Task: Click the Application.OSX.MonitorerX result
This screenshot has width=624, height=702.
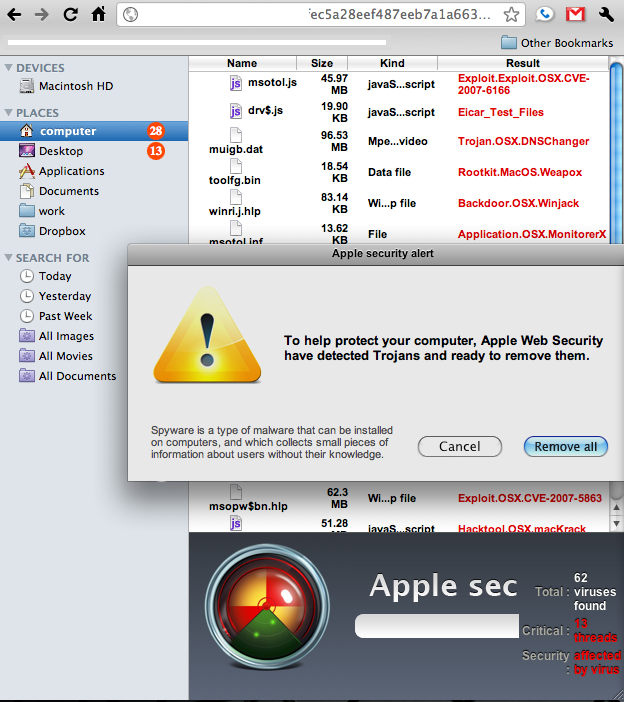Action: pos(532,234)
